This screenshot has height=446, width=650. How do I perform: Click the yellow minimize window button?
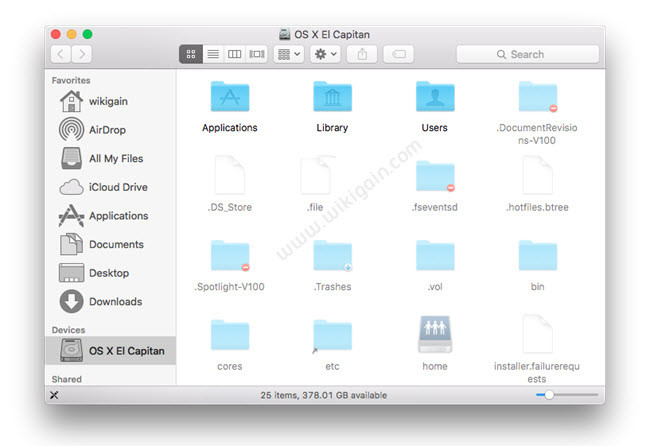click(x=72, y=34)
